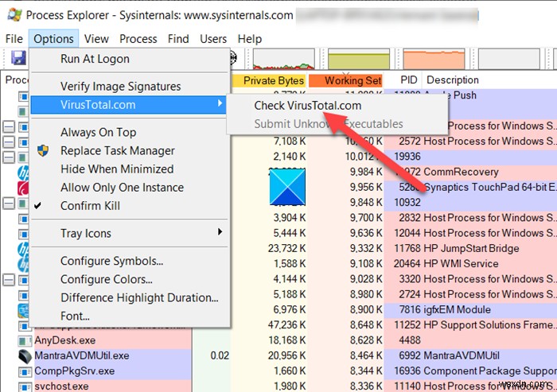
Task: Sort by Working Set column
Action: pyautogui.click(x=346, y=80)
